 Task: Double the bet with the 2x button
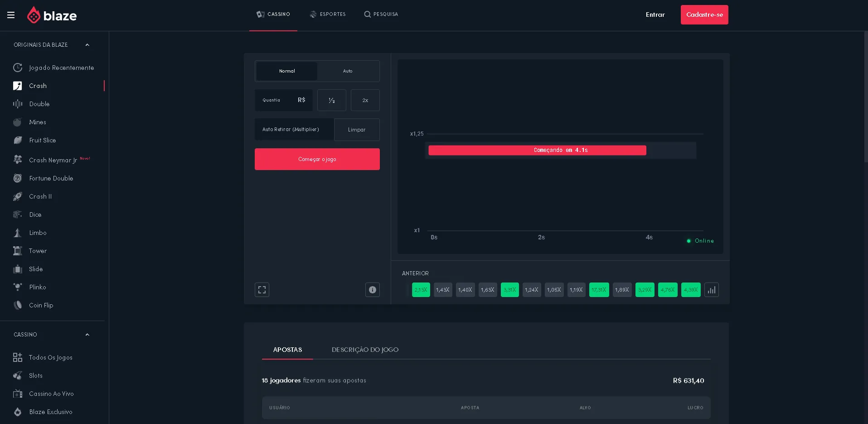pyautogui.click(x=365, y=100)
